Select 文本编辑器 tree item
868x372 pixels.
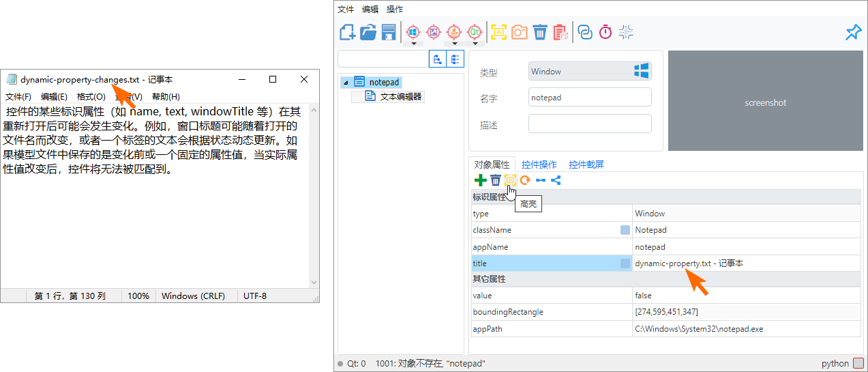(x=400, y=97)
